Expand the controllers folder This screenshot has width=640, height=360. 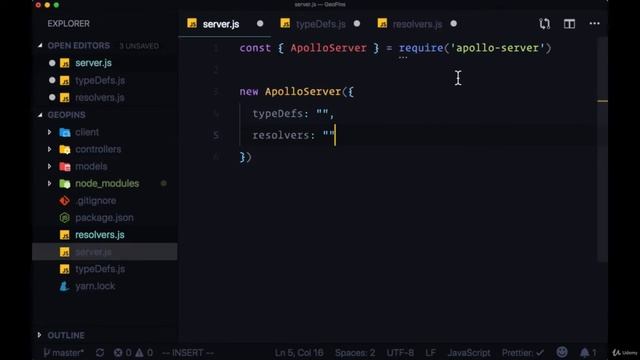pos(49,149)
